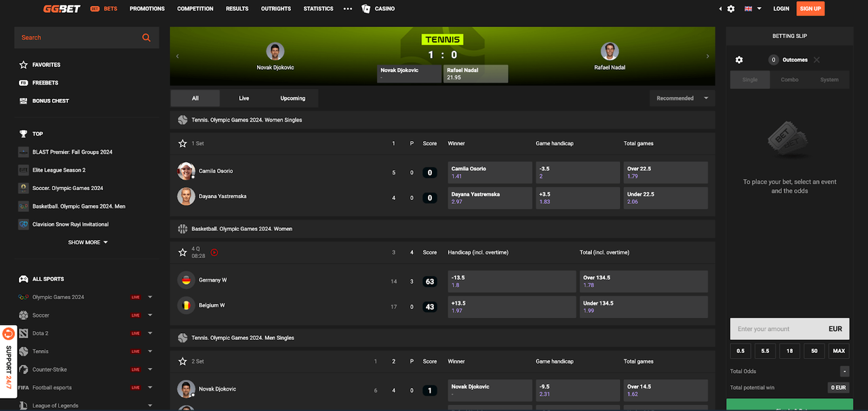The height and width of the screenshot is (411, 868).
Task: Favorite the Djokovic 2 Set match star
Action: (x=182, y=361)
